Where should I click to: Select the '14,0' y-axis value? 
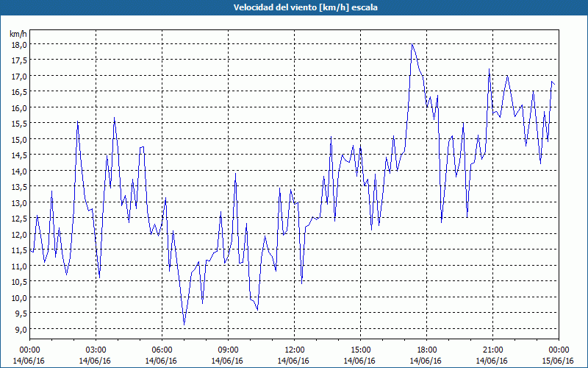pos(19,171)
